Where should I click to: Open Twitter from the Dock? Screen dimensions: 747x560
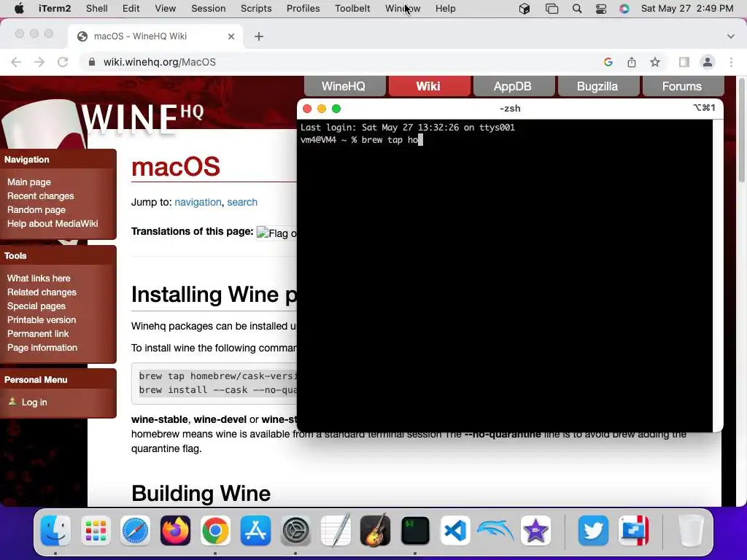(x=593, y=531)
